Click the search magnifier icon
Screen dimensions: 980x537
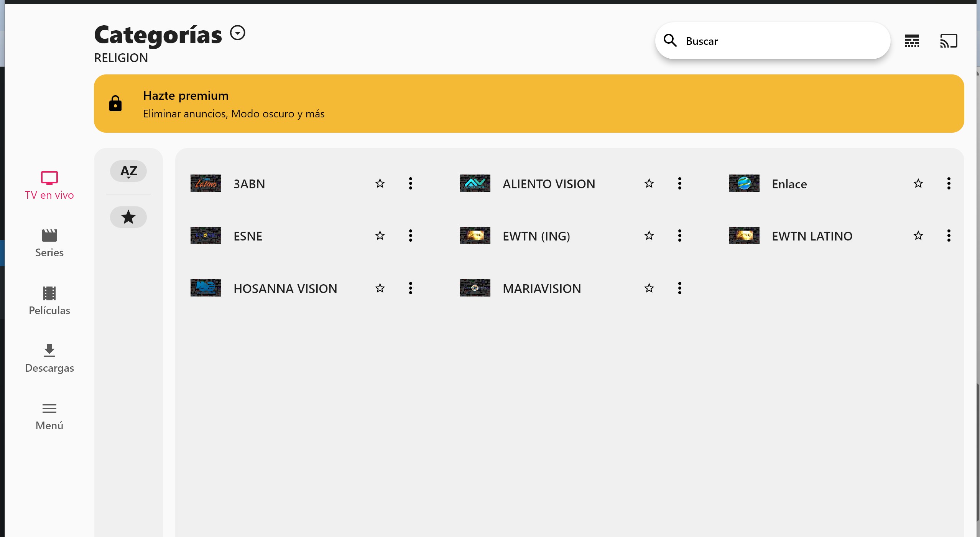pos(670,41)
